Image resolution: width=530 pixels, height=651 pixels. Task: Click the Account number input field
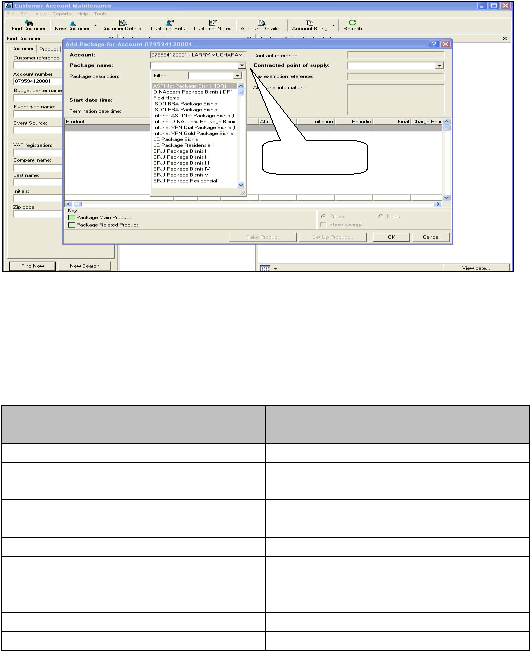[x=37, y=81]
